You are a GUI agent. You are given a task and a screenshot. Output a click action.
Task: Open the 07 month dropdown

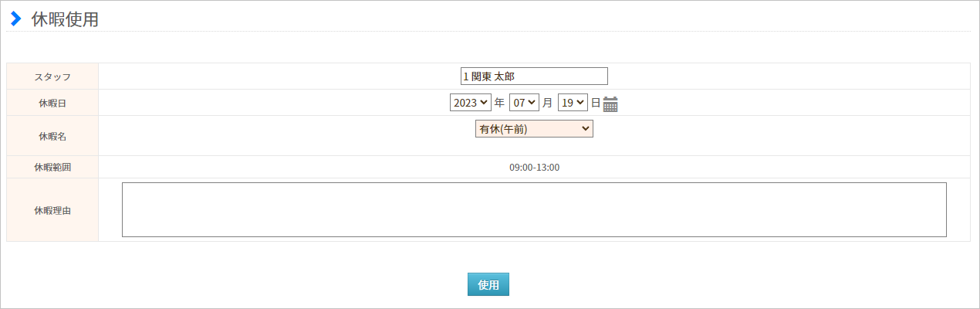[x=524, y=102]
